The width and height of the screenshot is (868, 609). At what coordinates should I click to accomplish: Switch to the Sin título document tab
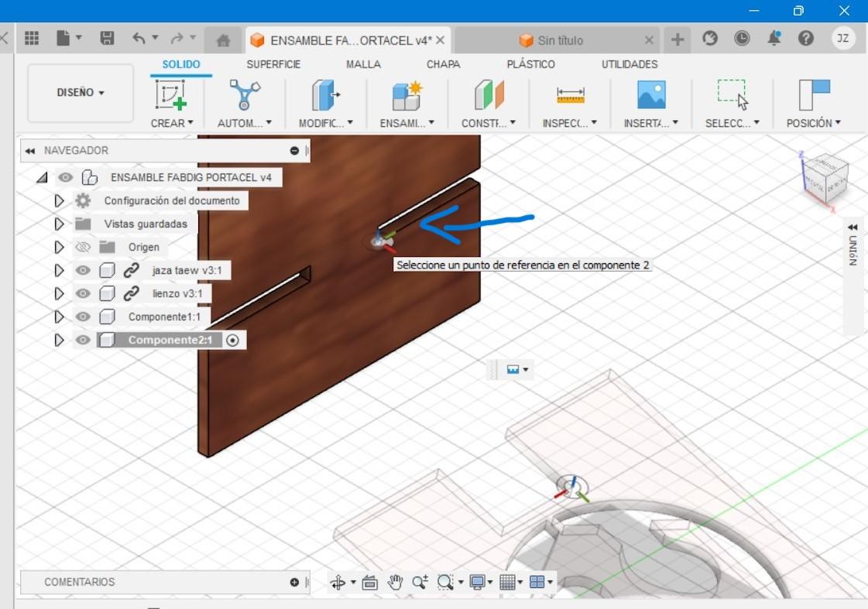[x=557, y=40]
